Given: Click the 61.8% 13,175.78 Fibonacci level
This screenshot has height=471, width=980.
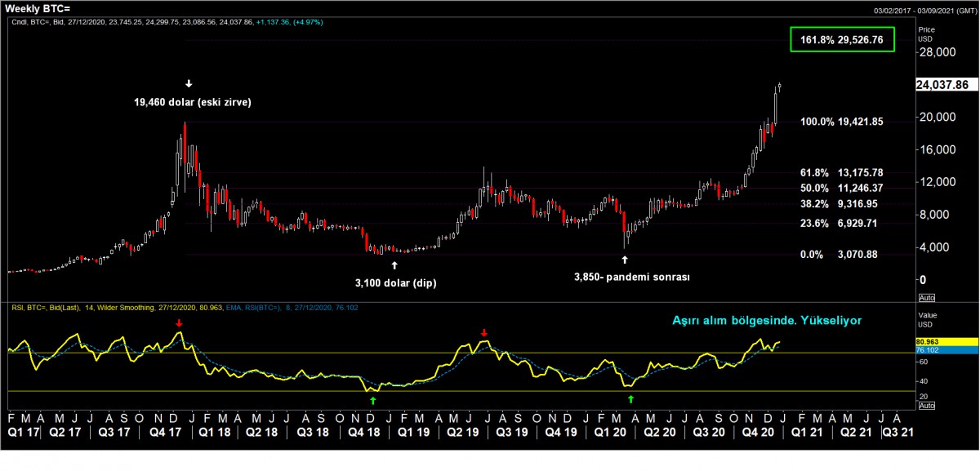Looking at the screenshot, I should pyautogui.click(x=841, y=173).
